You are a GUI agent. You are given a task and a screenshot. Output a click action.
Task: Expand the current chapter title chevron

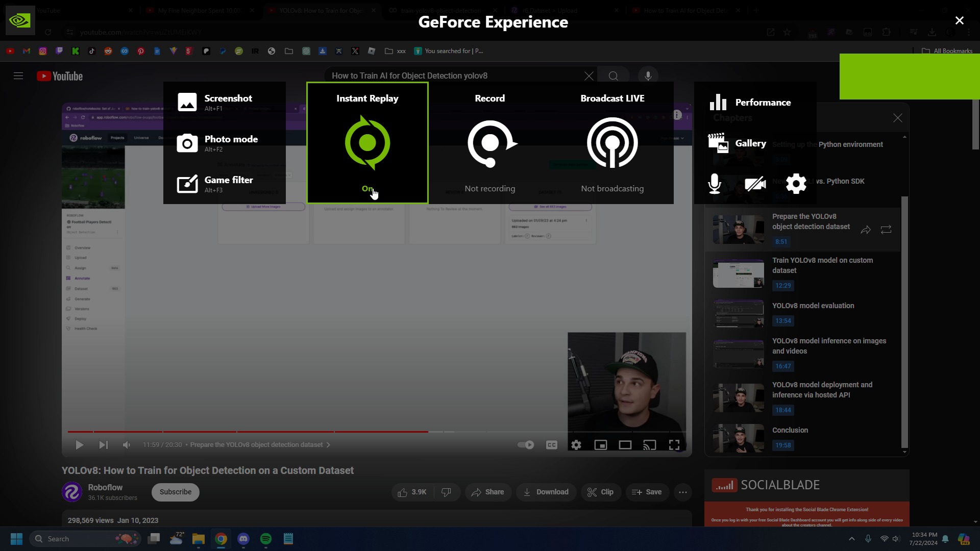[x=328, y=445]
